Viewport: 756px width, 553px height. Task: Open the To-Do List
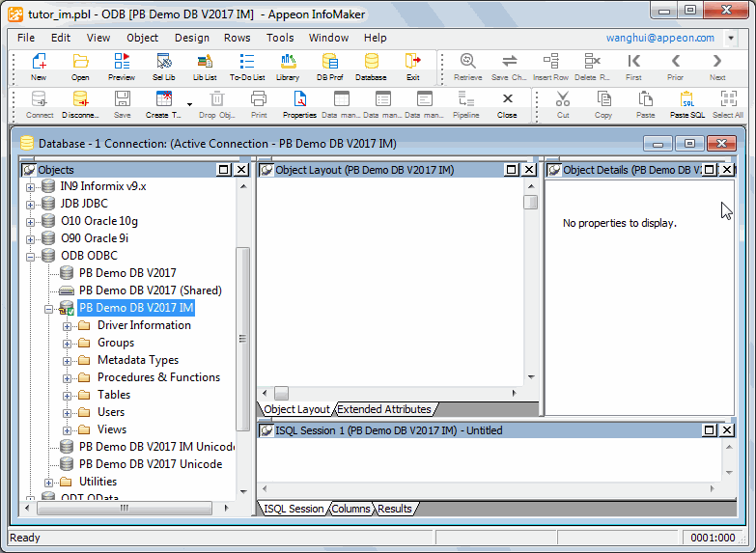click(247, 67)
